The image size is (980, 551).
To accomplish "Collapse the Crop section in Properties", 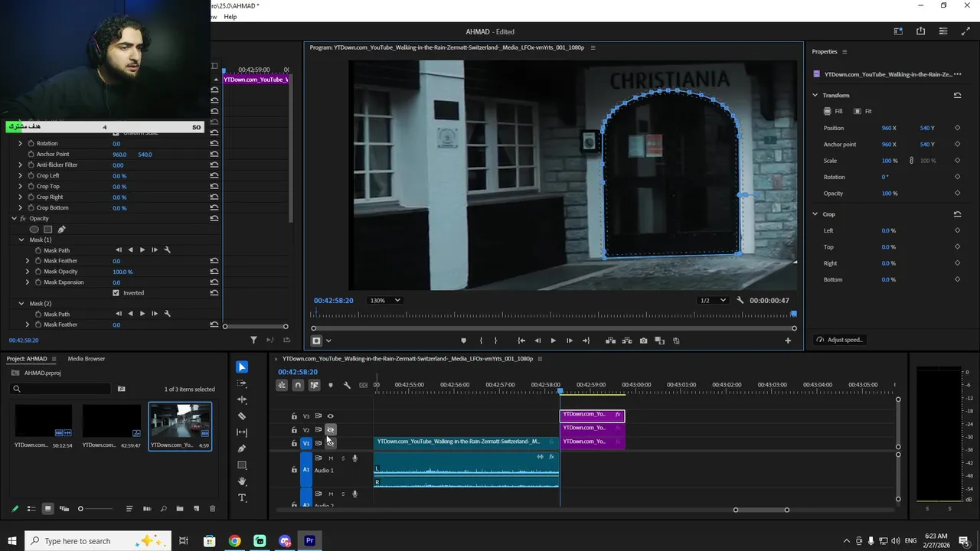I will (815, 214).
